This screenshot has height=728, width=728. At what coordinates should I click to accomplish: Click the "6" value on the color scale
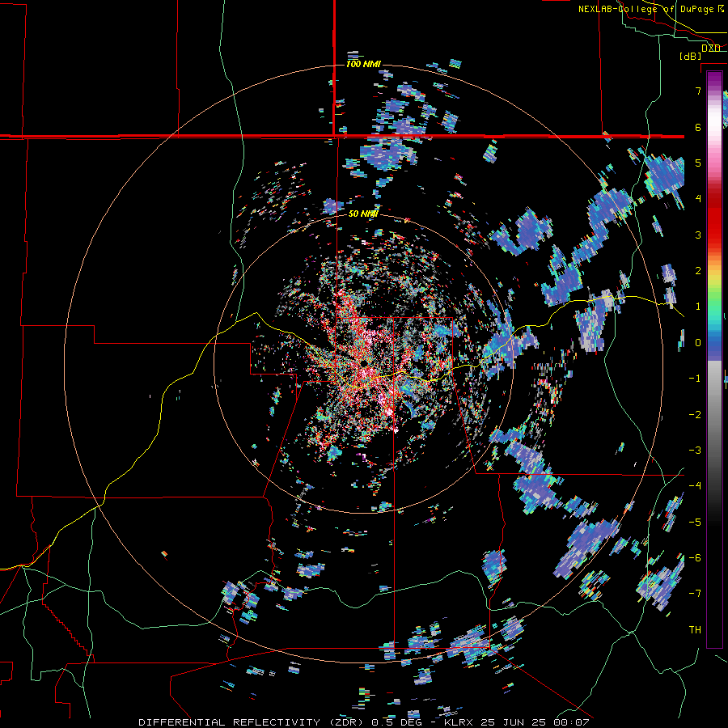click(x=698, y=127)
